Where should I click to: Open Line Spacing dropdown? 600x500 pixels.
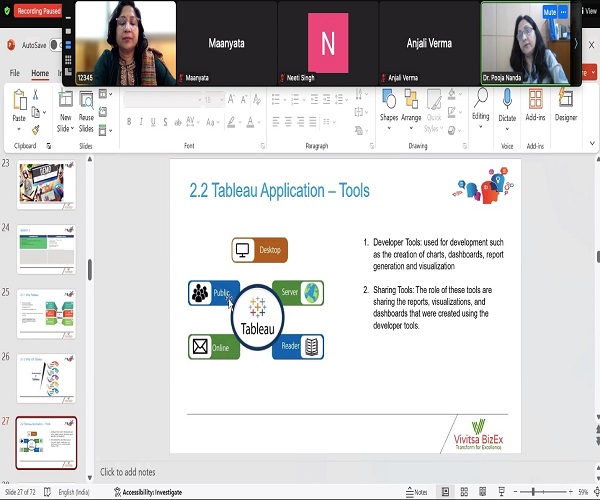341,100
